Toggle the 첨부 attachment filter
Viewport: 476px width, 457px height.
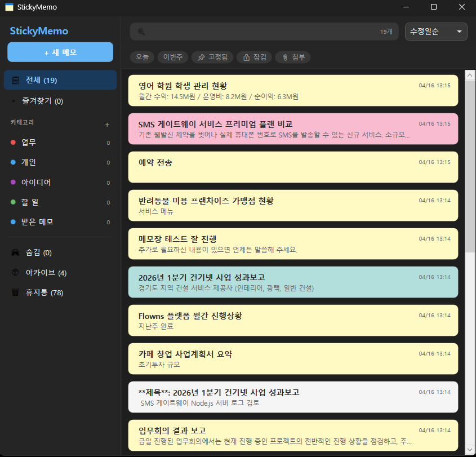click(292, 57)
